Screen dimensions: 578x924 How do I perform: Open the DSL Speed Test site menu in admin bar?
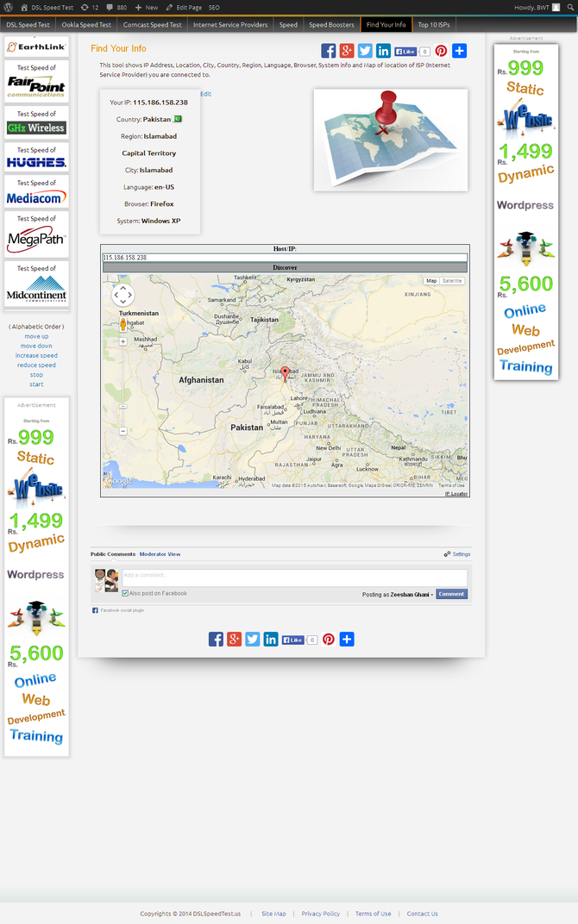point(47,8)
